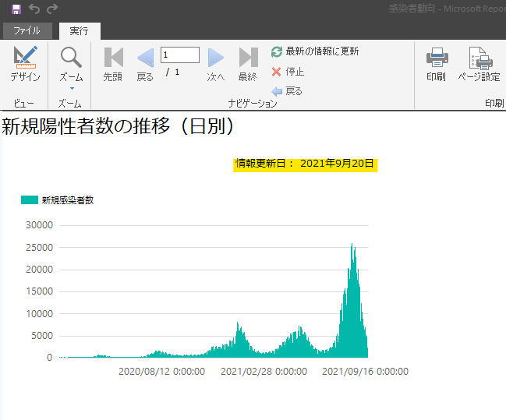This screenshot has width=506, height=420.
Task: Click the peak of the chart
Action: [352, 245]
